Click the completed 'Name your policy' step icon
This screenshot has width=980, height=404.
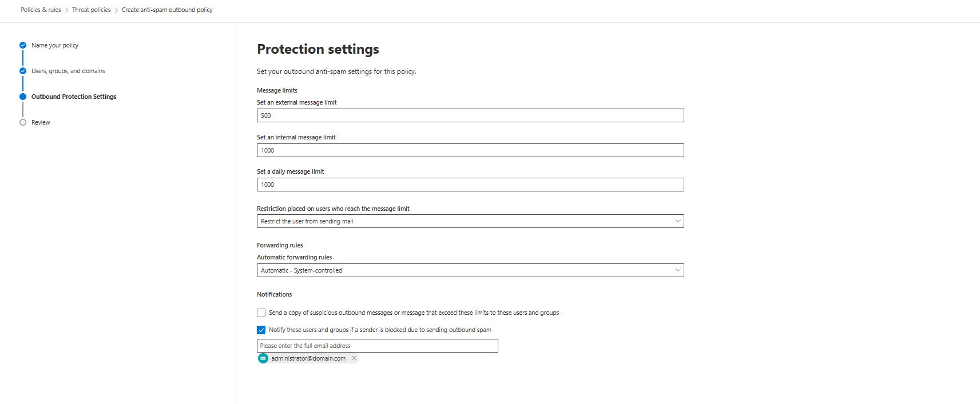(x=23, y=45)
